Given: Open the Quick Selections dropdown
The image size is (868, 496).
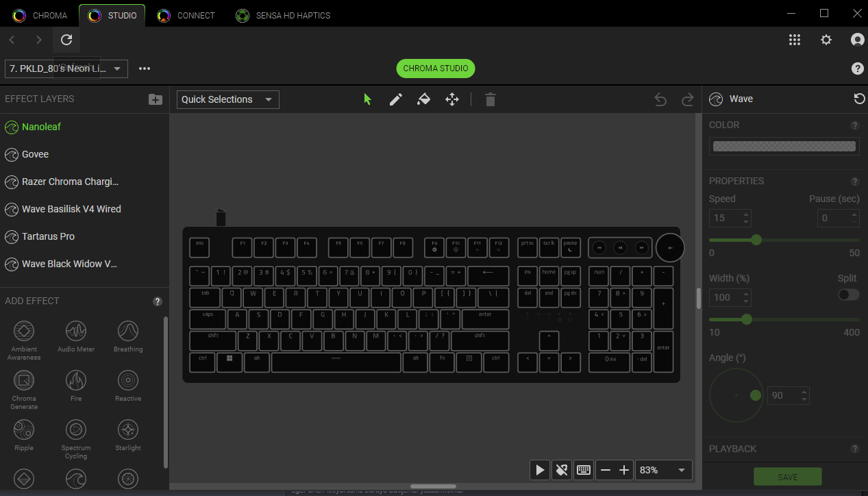Looking at the screenshot, I should point(228,99).
